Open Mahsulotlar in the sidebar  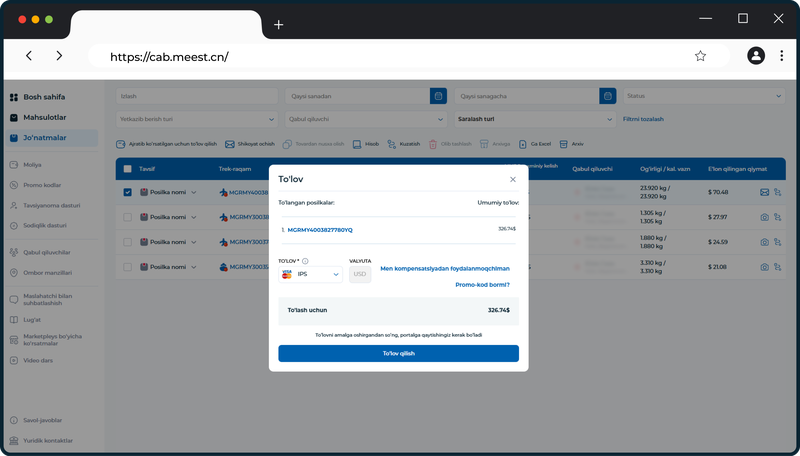[45, 117]
